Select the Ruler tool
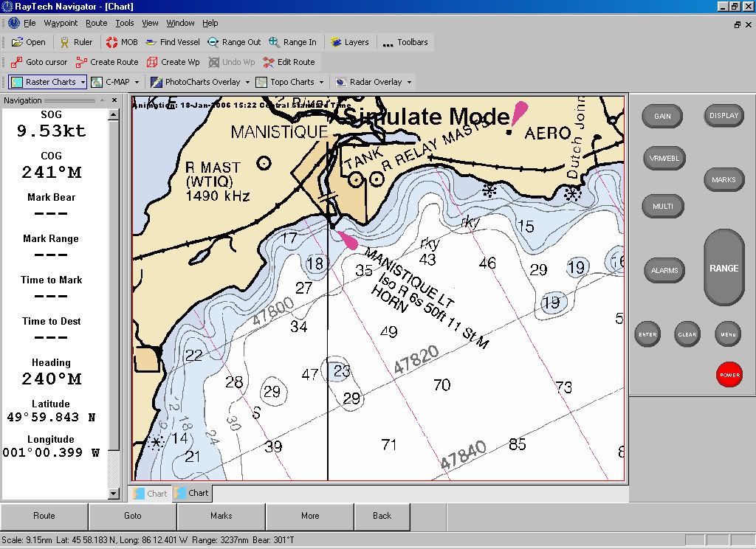This screenshot has height=549, width=756. [76, 43]
